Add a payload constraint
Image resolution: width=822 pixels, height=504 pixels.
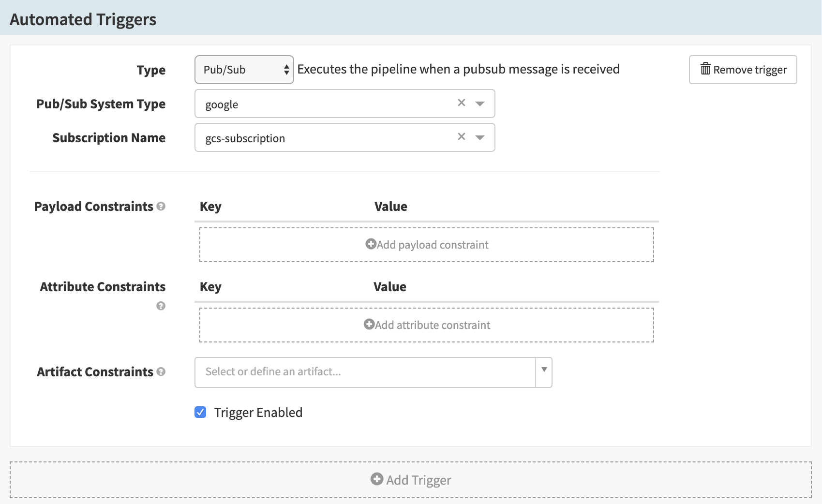pos(426,245)
